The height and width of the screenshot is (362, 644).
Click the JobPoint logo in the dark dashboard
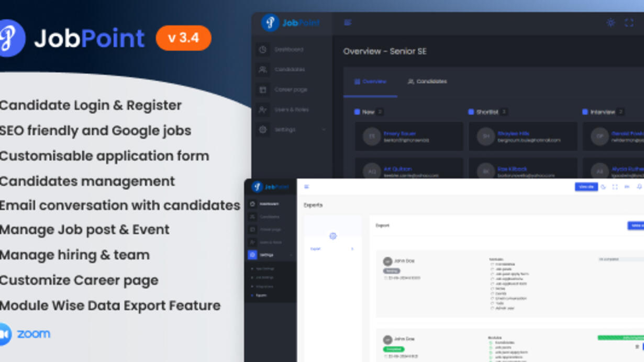click(x=291, y=22)
